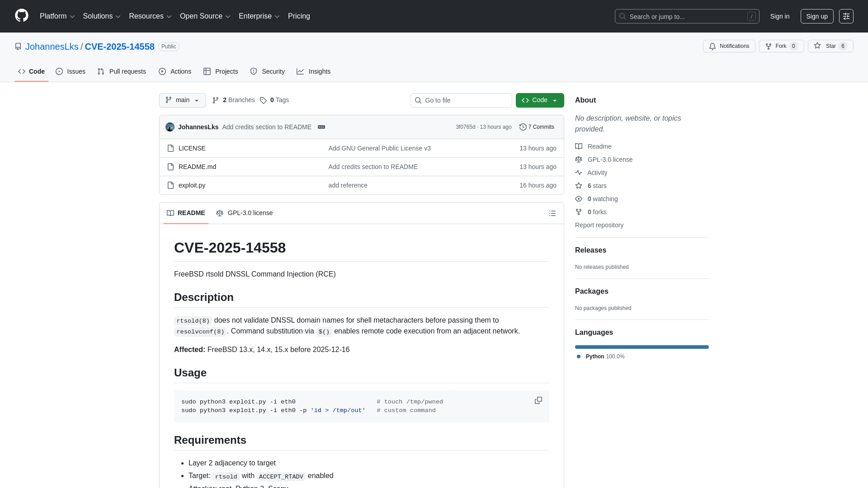Open the exploit.py file

[x=191, y=185]
